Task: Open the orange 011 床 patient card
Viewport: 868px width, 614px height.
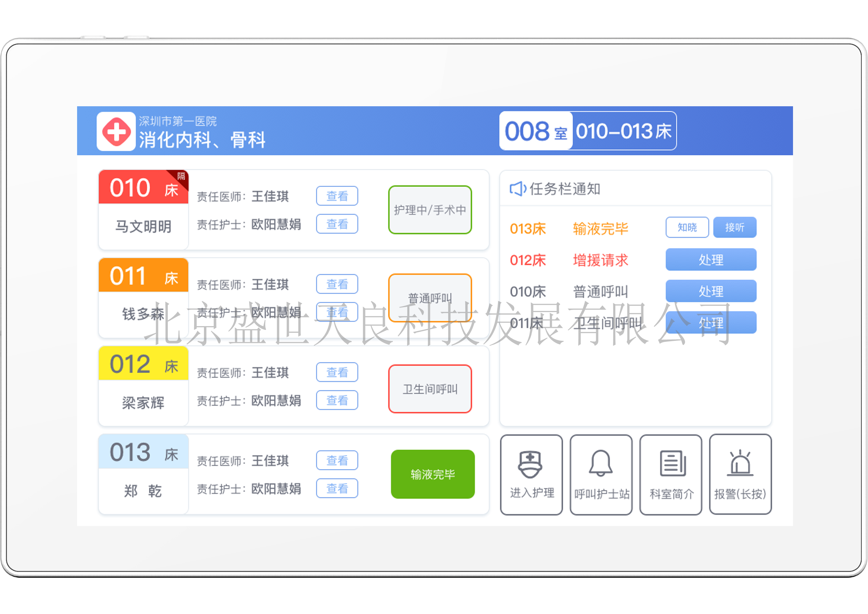Action: 143,276
